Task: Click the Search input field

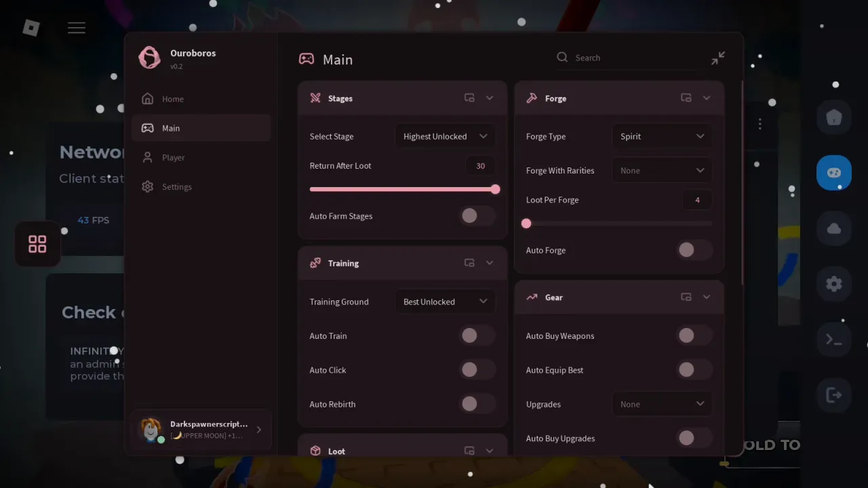Action: pos(627,58)
